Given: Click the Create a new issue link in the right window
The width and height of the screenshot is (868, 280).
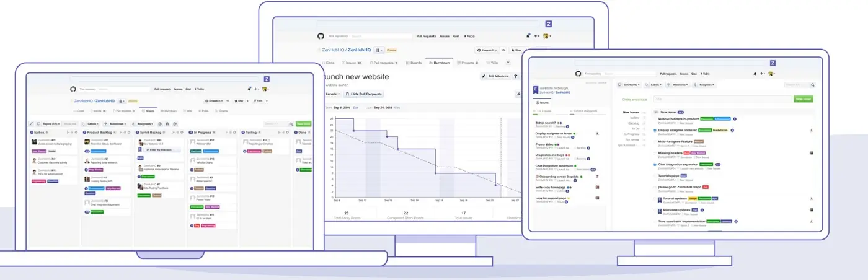Looking at the screenshot, I should (x=635, y=99).
